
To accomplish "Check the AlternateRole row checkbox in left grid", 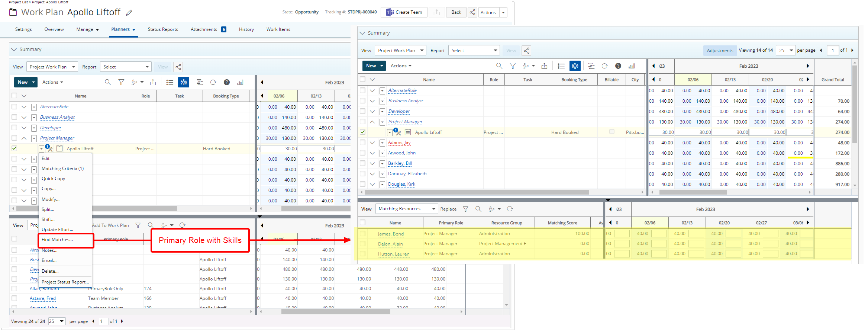I will tap(14, 107).
